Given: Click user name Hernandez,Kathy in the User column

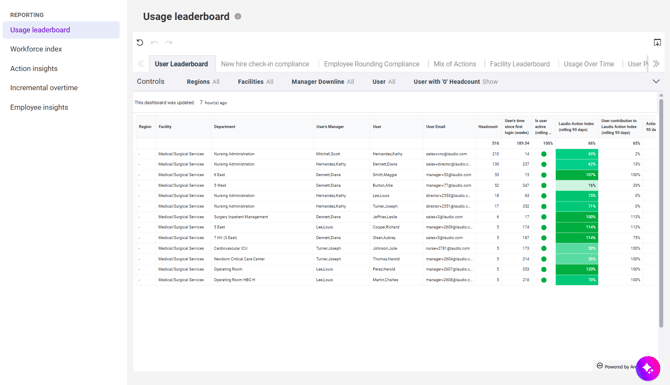Looking at the screenshot, I should (x=387, y=154).
